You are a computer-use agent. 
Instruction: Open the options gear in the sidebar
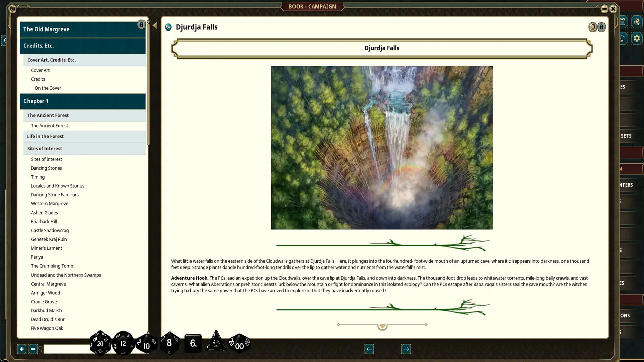coord(637,38)
